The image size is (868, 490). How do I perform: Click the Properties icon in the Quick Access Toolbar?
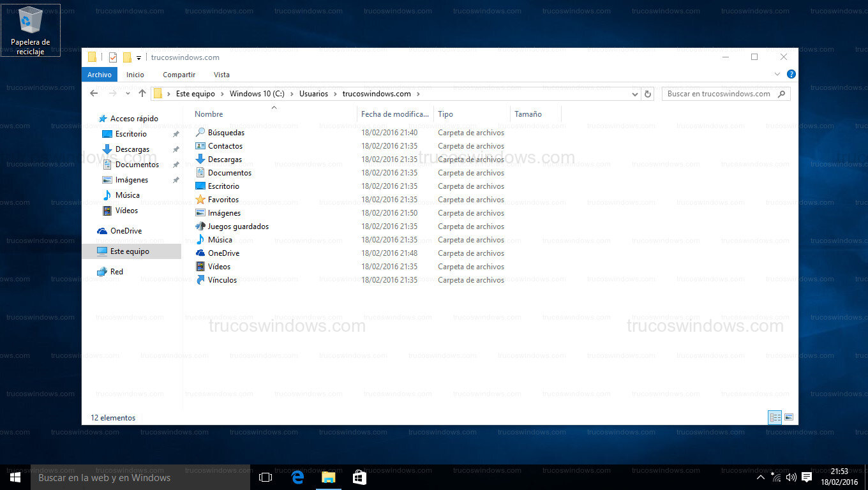coord(112,57)
